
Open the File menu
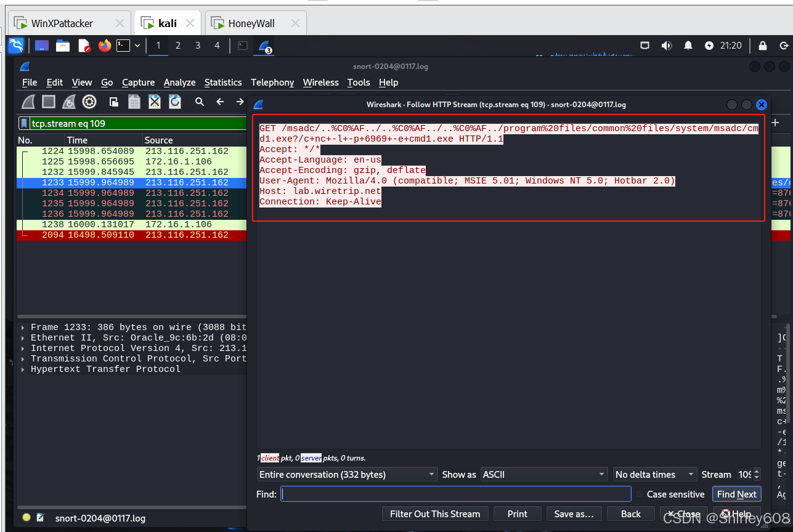click(30, 83)
